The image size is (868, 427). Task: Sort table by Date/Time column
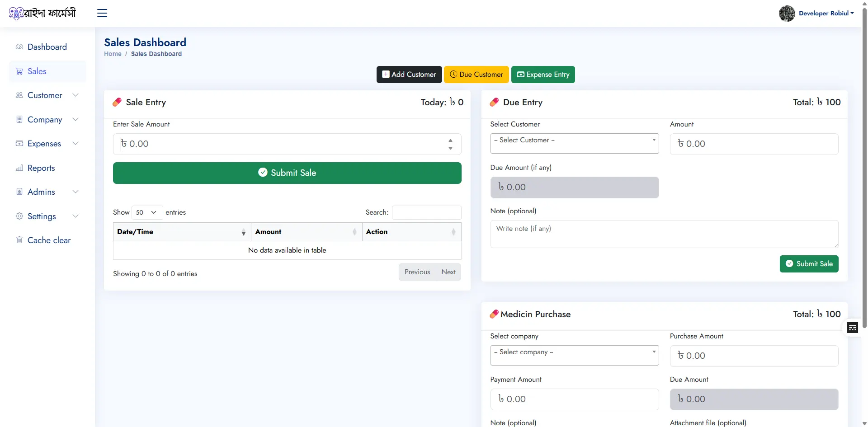tap(181, 232)
